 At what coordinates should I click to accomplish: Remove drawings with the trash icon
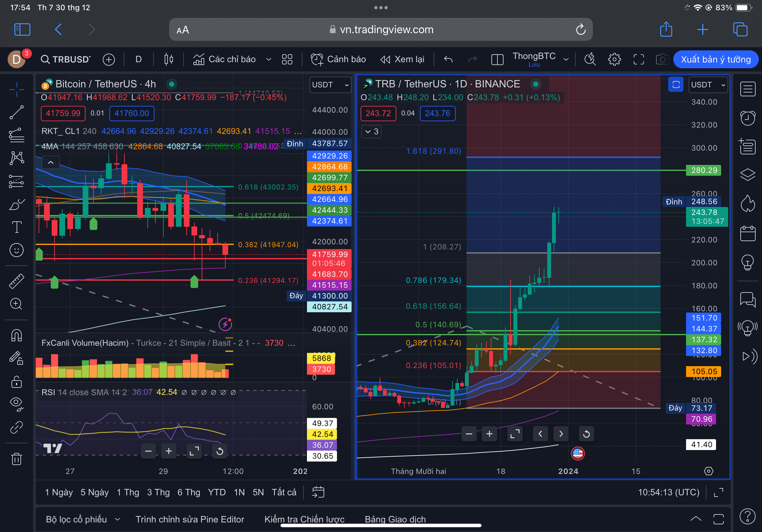[x=17, y=459]
